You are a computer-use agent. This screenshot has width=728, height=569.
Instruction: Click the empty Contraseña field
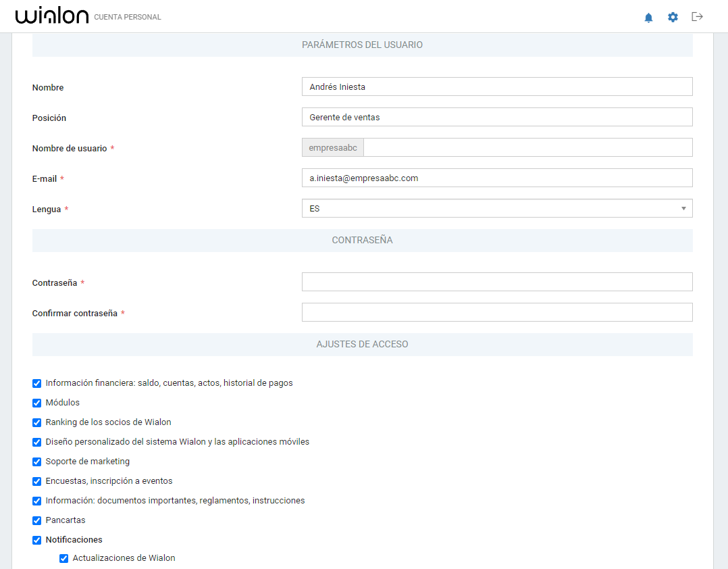[x=496, y=282]
